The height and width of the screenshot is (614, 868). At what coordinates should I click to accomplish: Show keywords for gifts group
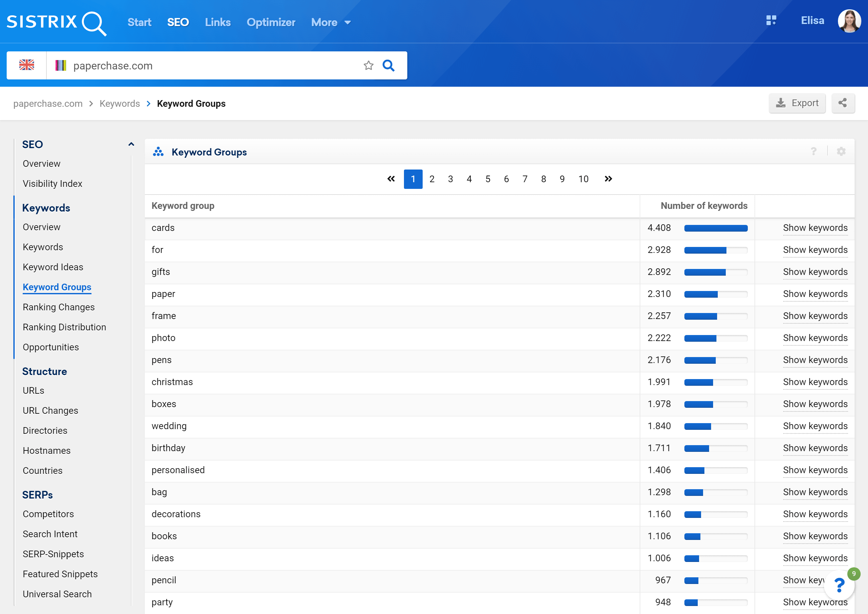click(815, 272)
